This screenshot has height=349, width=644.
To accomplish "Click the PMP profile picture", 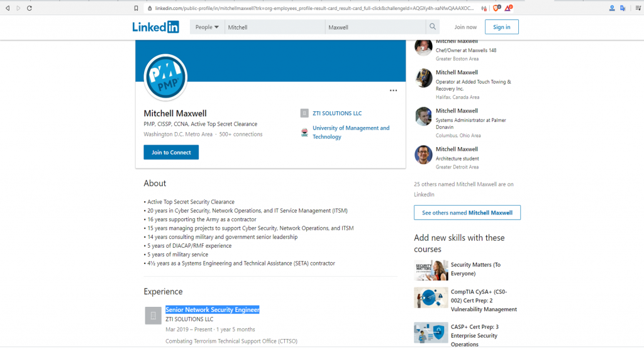I will (x=165, y=77).
